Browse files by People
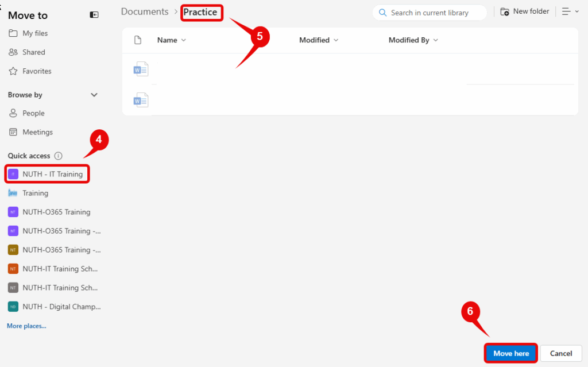 coord(33,113)
